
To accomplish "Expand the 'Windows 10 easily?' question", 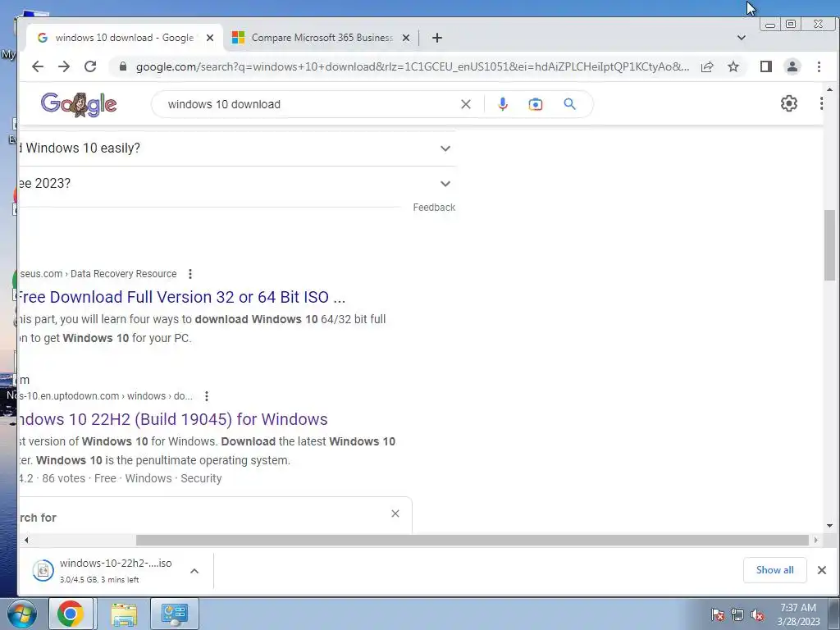I will coord(445,148).
